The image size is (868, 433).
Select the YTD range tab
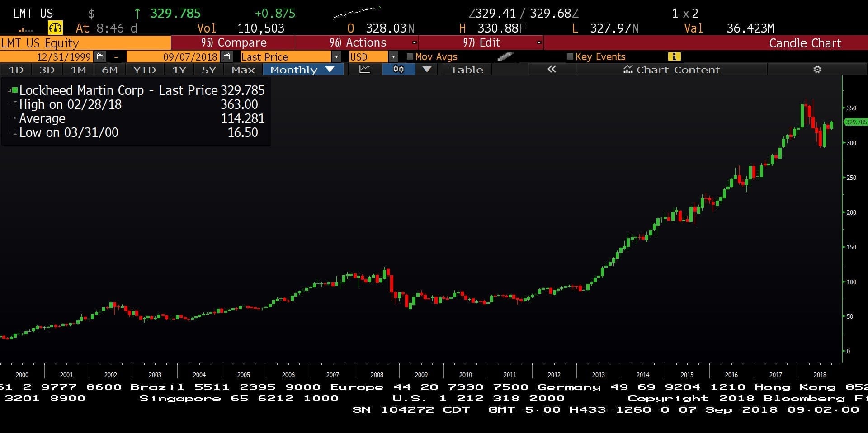pyautogui.click(x=144, y=70)
